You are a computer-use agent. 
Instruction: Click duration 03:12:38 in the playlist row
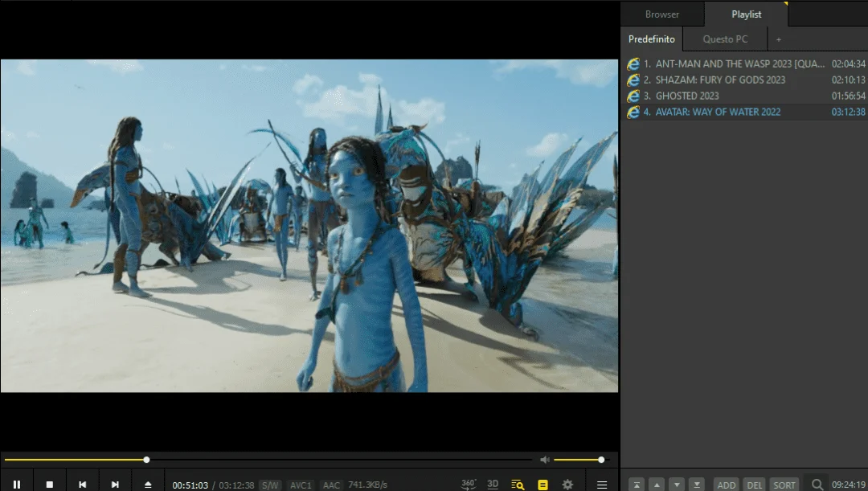848,112
